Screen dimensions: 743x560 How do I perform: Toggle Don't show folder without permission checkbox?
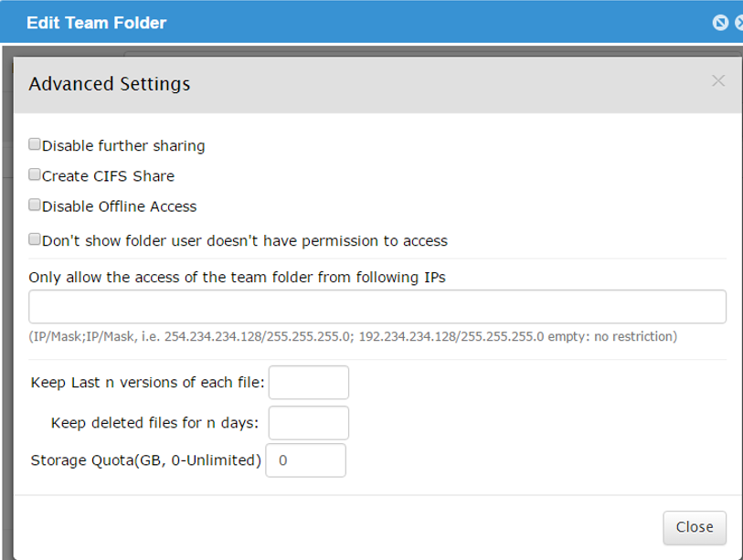coord(34,238)
